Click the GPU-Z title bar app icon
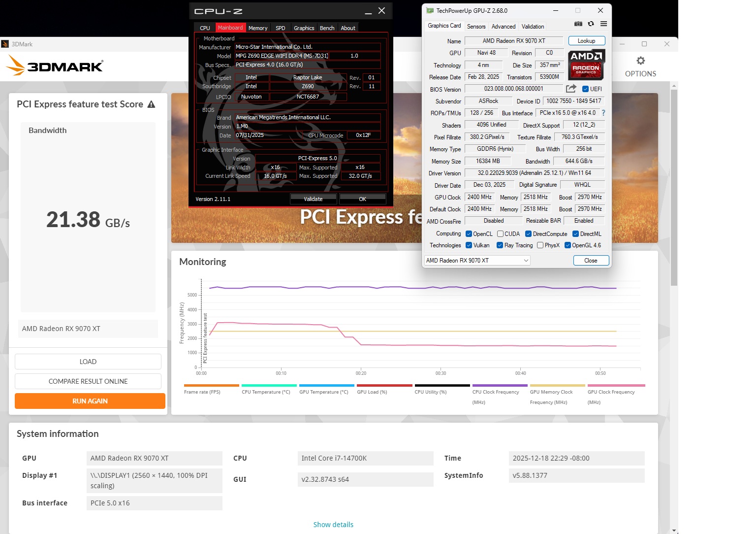 (430, 10)
